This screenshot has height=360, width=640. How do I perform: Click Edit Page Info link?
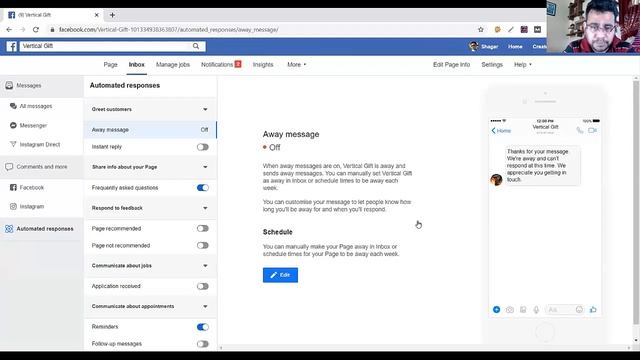point(451,64)
